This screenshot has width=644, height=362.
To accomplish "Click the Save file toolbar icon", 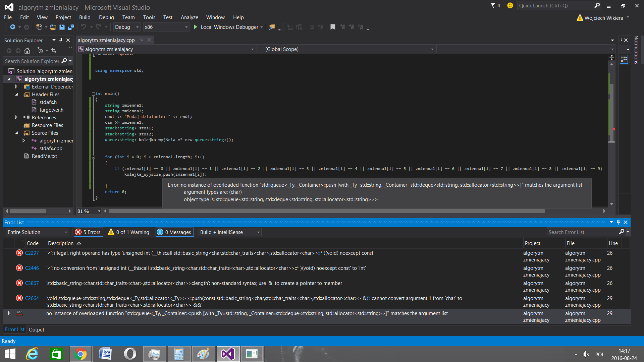I will [x=62, y=27].
